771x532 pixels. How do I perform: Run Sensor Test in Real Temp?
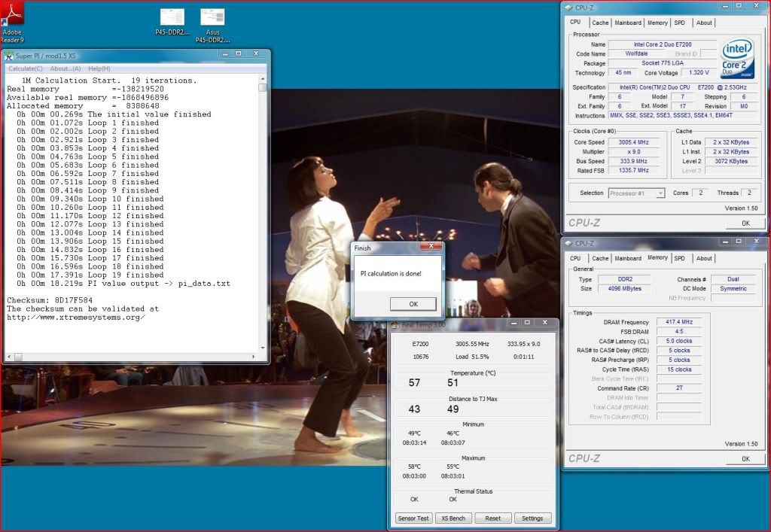click(413, 518)
